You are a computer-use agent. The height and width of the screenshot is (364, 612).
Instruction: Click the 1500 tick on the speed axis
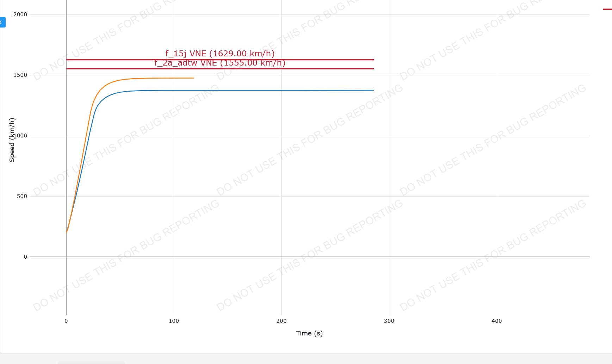tap(20, 75)
